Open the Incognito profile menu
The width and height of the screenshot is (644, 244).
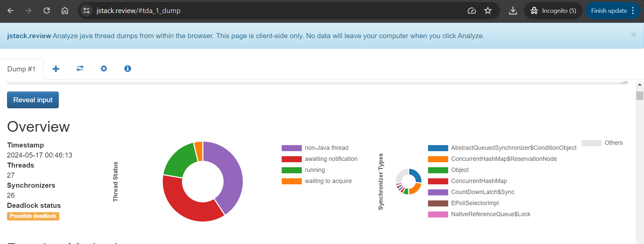click(553, 11)
